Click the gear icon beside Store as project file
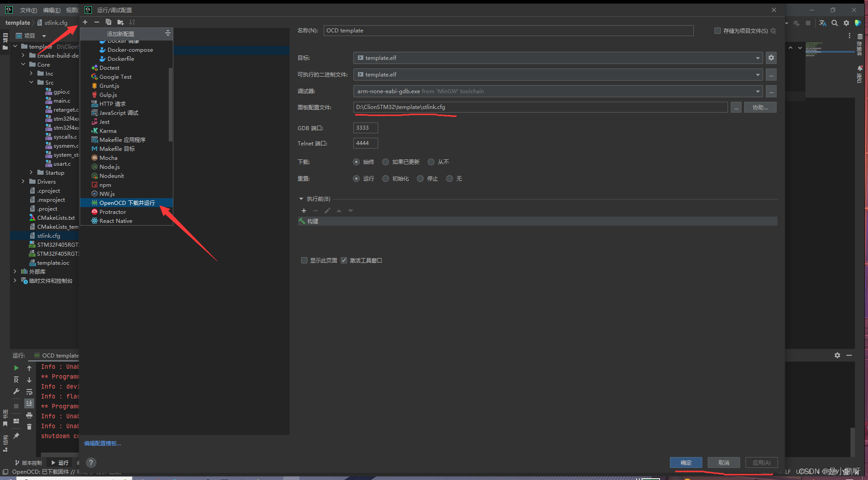868x480 pixels. 773,31
